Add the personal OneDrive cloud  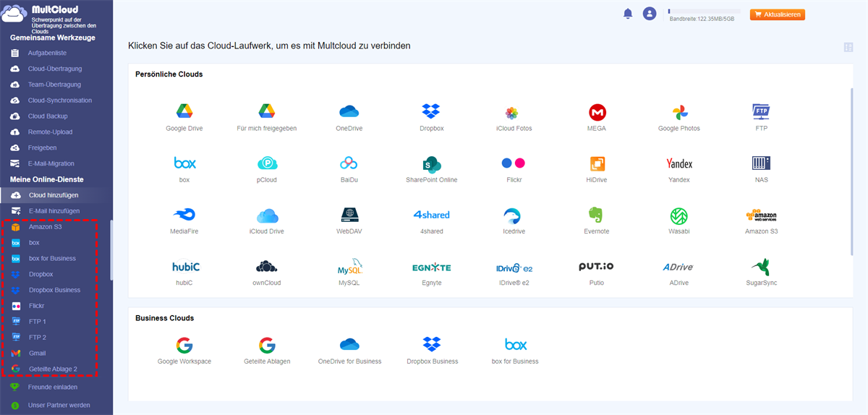click(349, 118)
